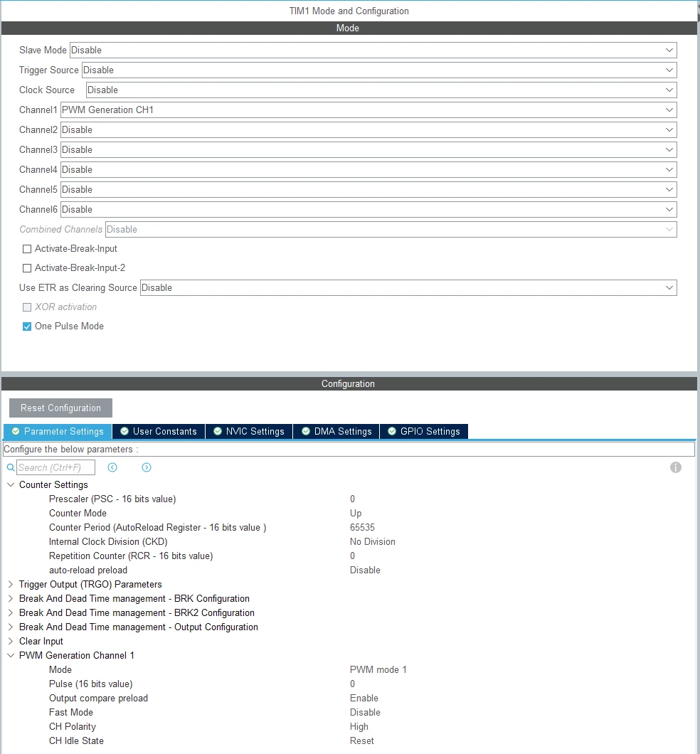Toggle Activate-Break-Input checkbox
The image size is (700, 754).
tap(27, 249)
